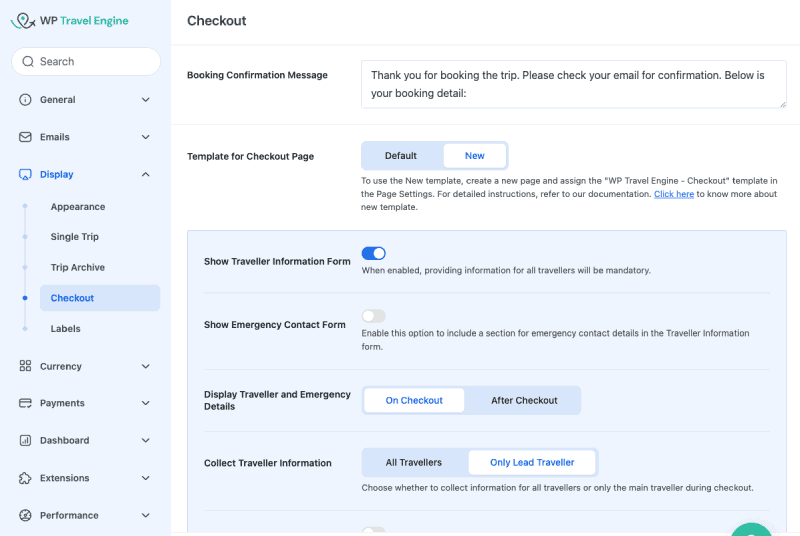Screen dimensions: 800x536
Task: Open the Emails settings section
Action: [x=85, y=137]
